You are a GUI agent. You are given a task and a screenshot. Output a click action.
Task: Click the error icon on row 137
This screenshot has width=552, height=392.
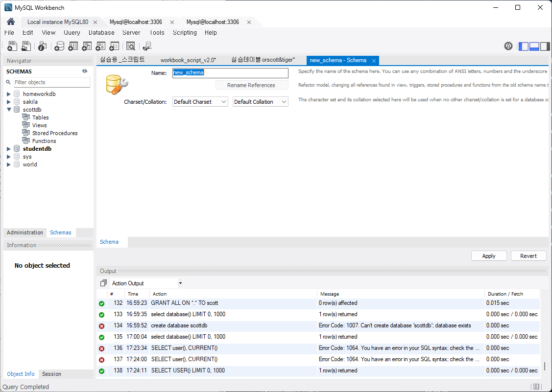click(x=102, y=360)
